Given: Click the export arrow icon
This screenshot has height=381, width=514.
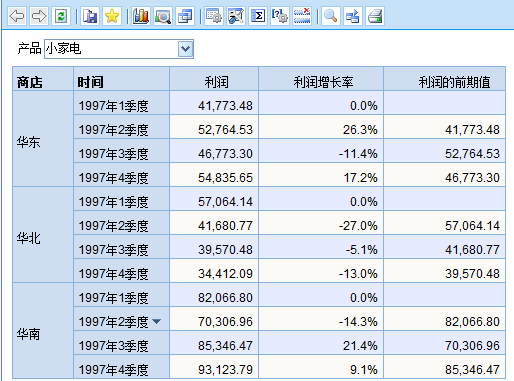Looking at the screenshot, I should point(353,16).
